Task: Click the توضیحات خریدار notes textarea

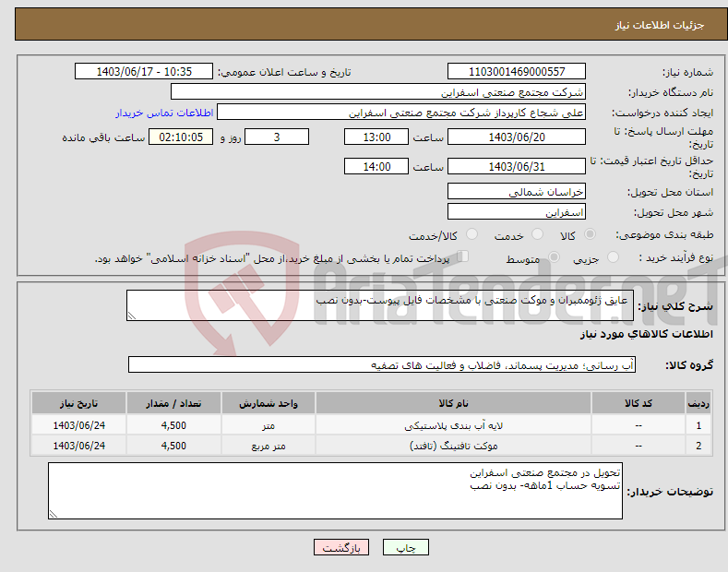Action: click(335, 491)
